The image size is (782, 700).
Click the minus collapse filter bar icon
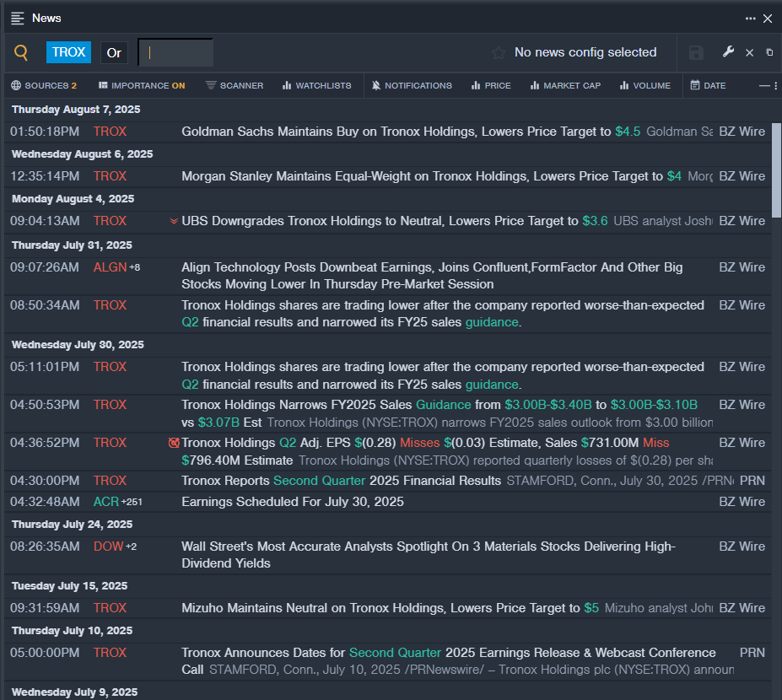click(764, 86)
